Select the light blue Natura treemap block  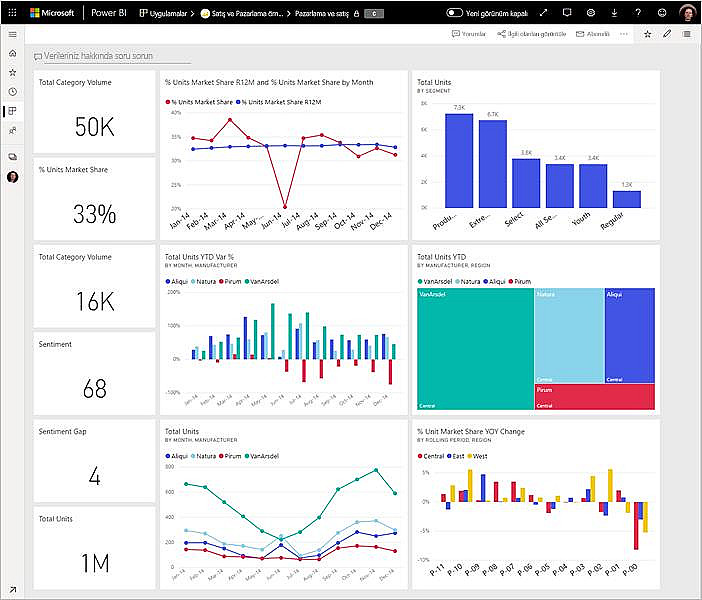569,335
